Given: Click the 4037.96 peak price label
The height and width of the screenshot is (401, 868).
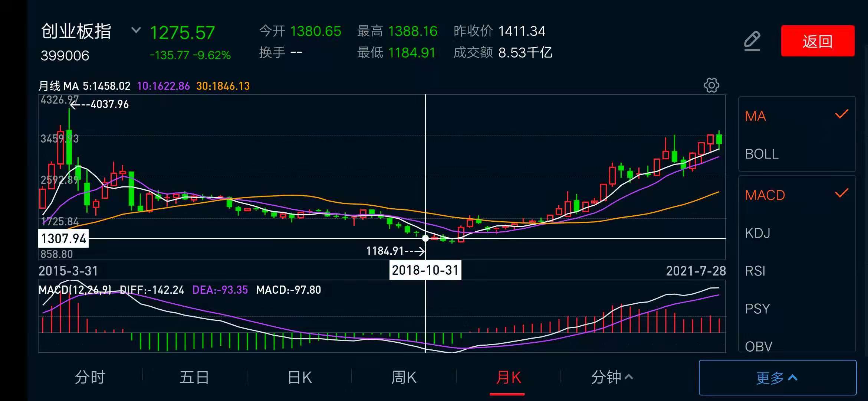Looking at the screenshot, I should pos(109,104).
